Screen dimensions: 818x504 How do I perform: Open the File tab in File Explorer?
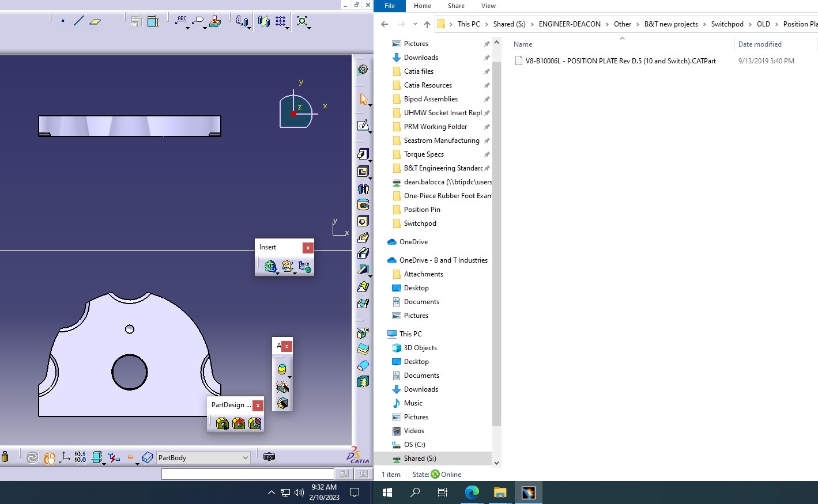390,6
